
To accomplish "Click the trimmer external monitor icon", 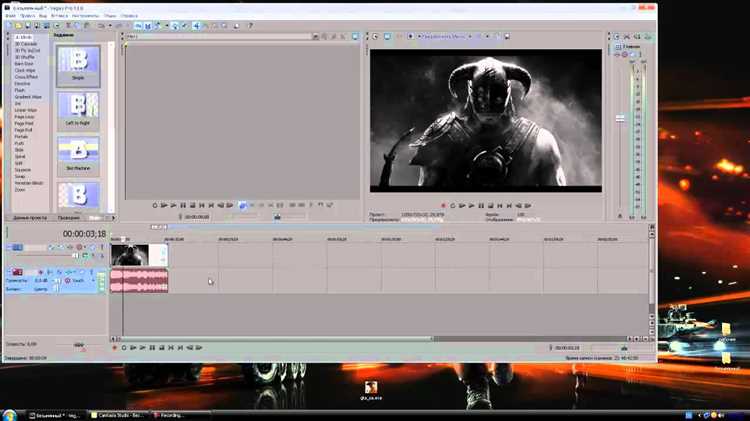I will click(355, 36).
